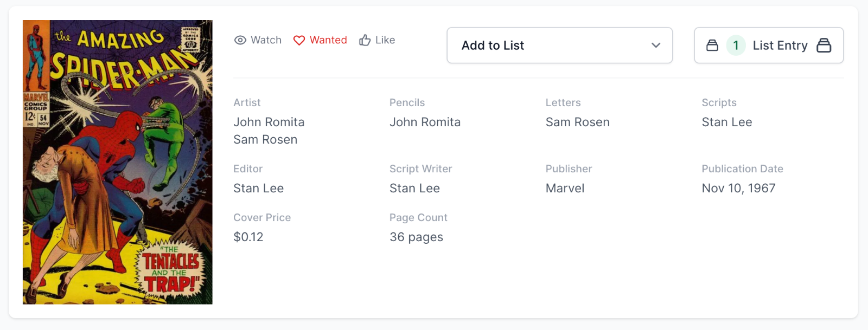Click the box icon left of the count badge
Screen dimensions: 868x330
click(712, 46)
